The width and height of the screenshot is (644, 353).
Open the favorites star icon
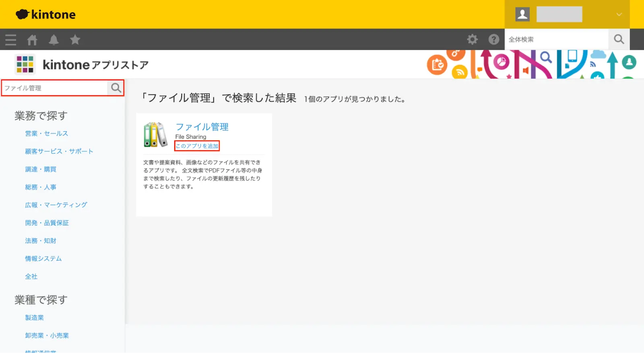pyautogui.click(x=75, y=40)
